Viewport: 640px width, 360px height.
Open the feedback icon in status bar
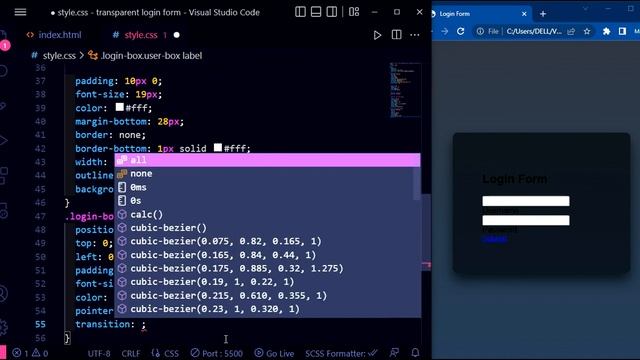point(394,353)
